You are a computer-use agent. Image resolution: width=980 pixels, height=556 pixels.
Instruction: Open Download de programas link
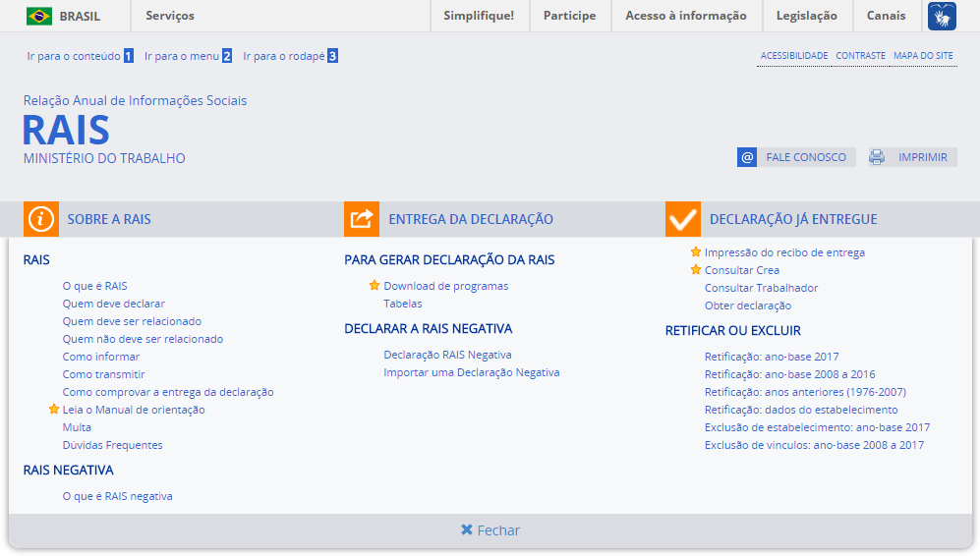[446, 286]
